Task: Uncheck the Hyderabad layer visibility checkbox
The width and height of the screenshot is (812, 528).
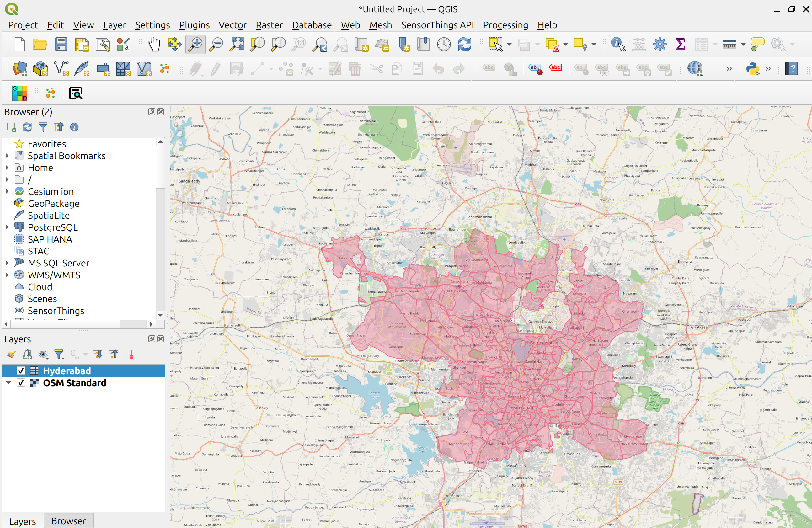Action: click(x=21, y=371)
